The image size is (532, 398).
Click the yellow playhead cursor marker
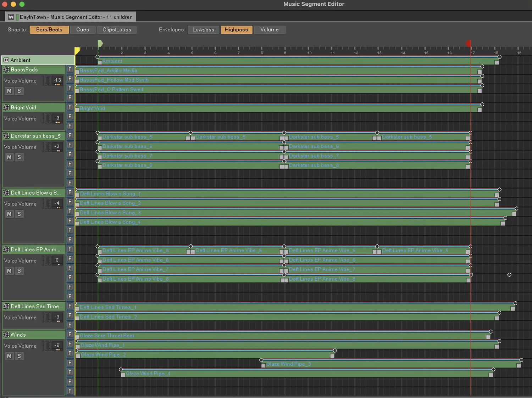point(77,51)
